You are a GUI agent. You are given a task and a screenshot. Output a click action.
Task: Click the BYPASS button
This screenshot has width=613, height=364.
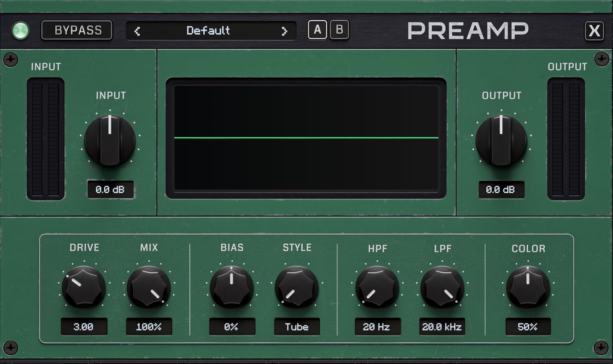[77, 30]
